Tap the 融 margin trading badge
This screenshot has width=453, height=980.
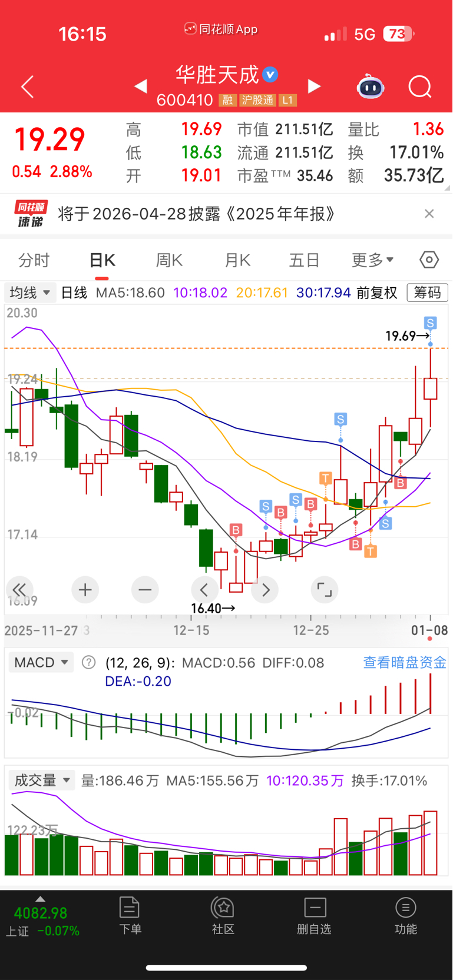(227, 100)
